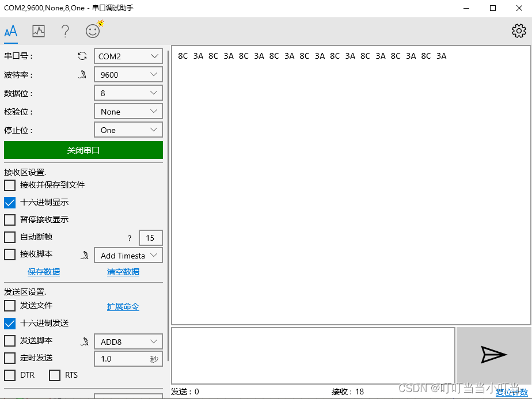This screenshot has height=399, width=532.
Task: Click the 接收区设置 section label
Action: (x=25, y=172)
